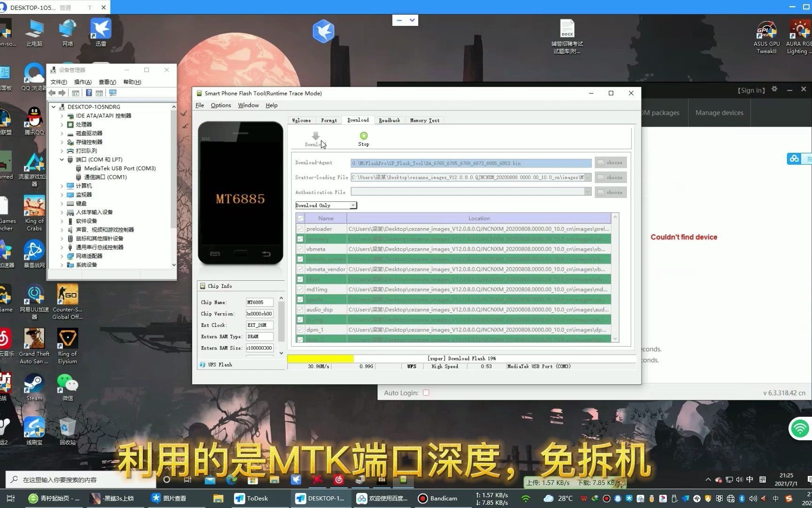Open the File menu in Flash Tool
Screen dimensions: 812x508
tap(200, 105)
